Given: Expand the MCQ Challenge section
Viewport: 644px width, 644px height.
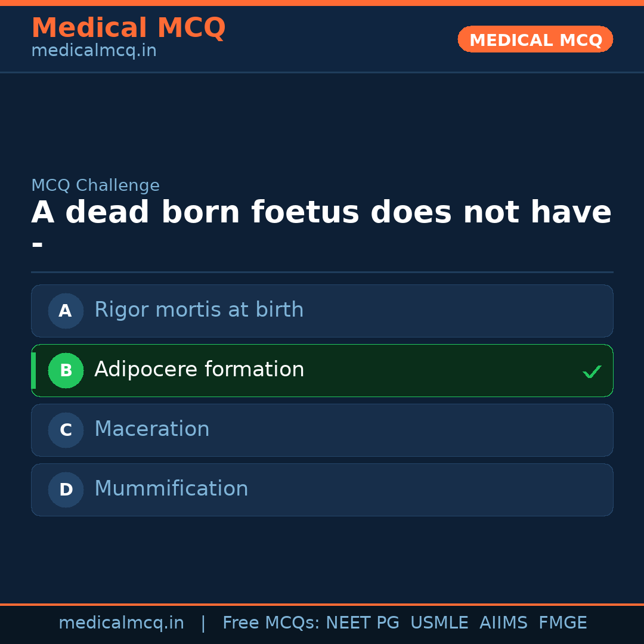Looking at the screenshot, I should tap(95, 185).
